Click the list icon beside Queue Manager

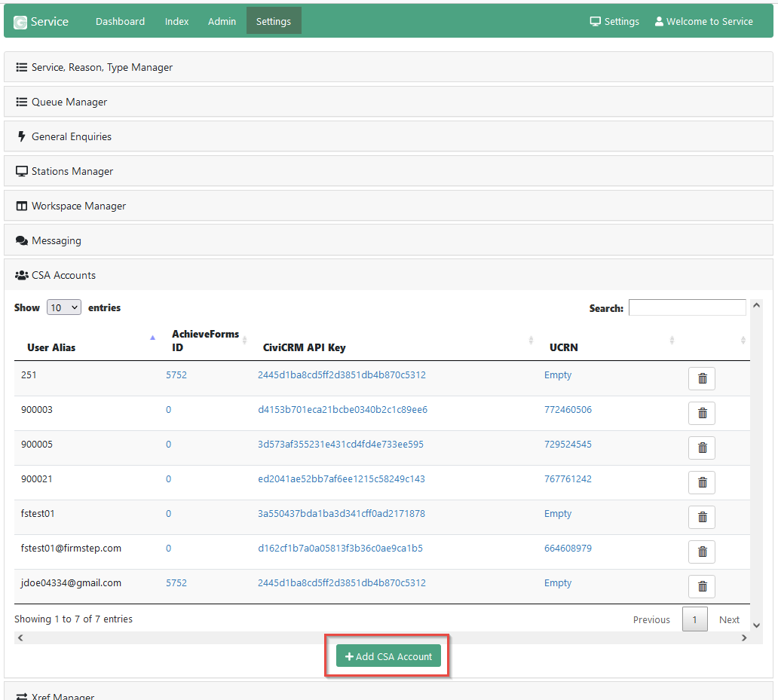[x=21, y=102]
